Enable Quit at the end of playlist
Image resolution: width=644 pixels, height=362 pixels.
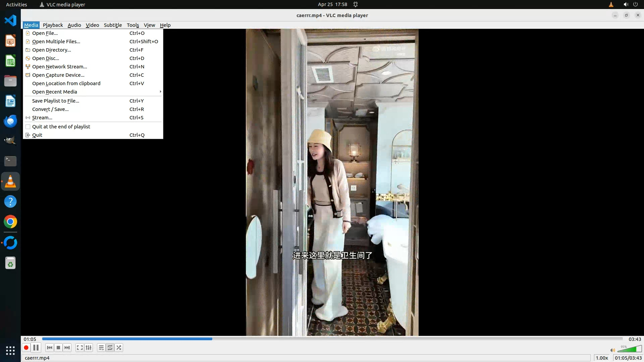61,127
